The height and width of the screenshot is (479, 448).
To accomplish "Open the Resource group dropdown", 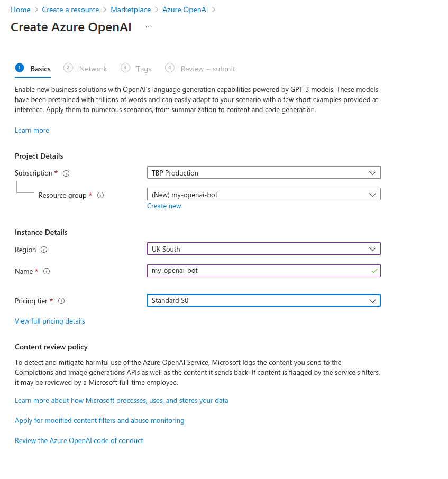I will [x=264, y=194].
